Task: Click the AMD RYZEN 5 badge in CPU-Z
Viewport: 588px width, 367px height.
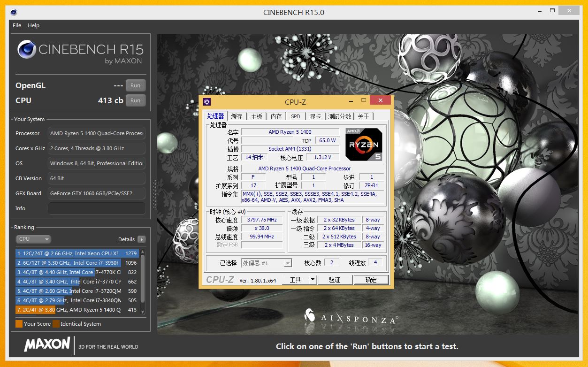Action: 364,145
